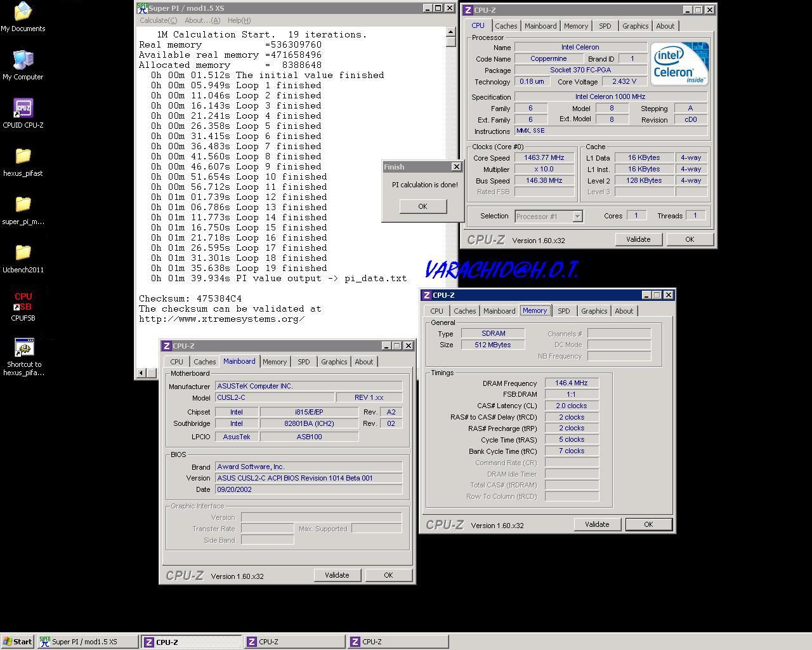Open Caches tab in CPU-Z Mainboard window

(x=204, y=362)
